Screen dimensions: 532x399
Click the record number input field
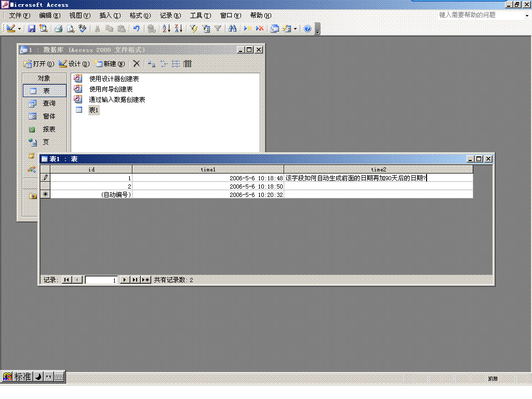point(101,280)
